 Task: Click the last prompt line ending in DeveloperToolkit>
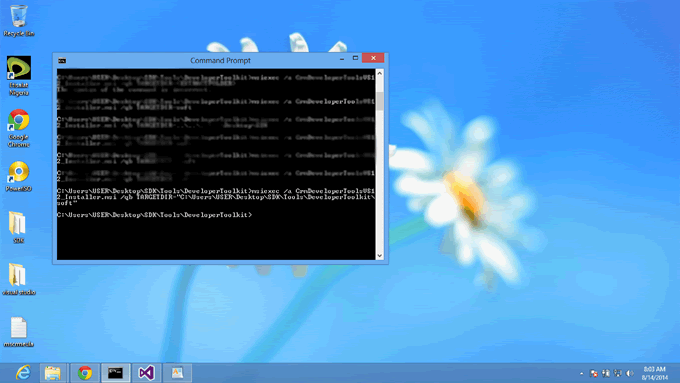click(154, 215)
